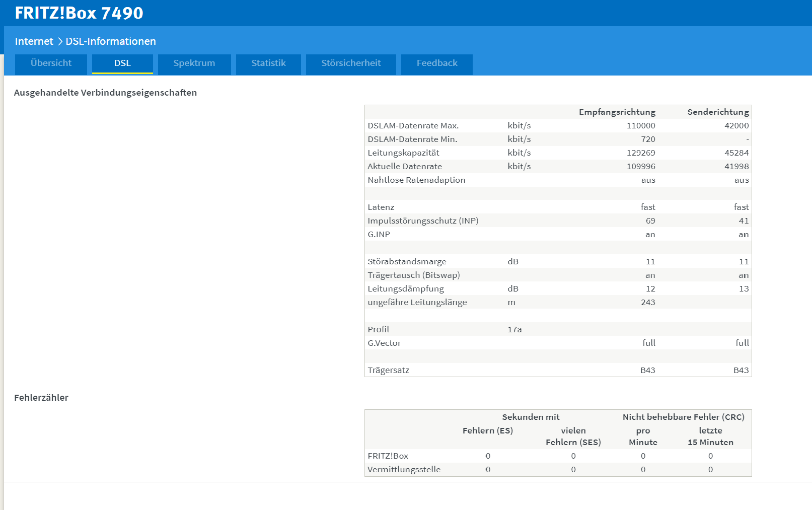Select the G.INP row label
Image resolution: width=812 pixels, height=510 pixels.
pyautogui.click(x=379, y=235)
